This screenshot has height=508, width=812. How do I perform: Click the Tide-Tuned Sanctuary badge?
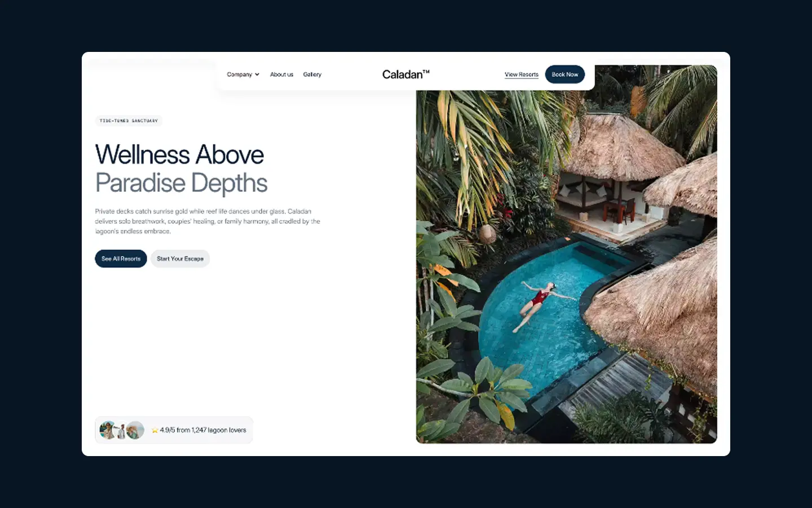tap(129, 121)
